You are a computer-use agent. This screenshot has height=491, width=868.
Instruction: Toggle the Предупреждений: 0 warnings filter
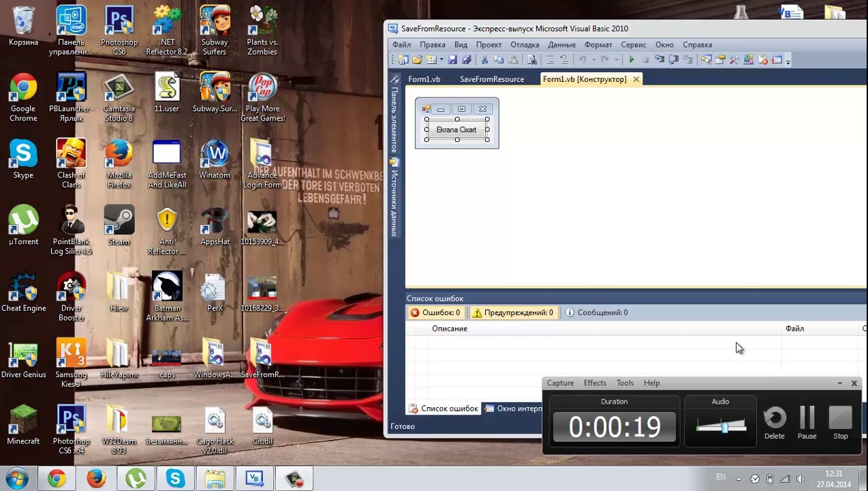coord(513,312)
